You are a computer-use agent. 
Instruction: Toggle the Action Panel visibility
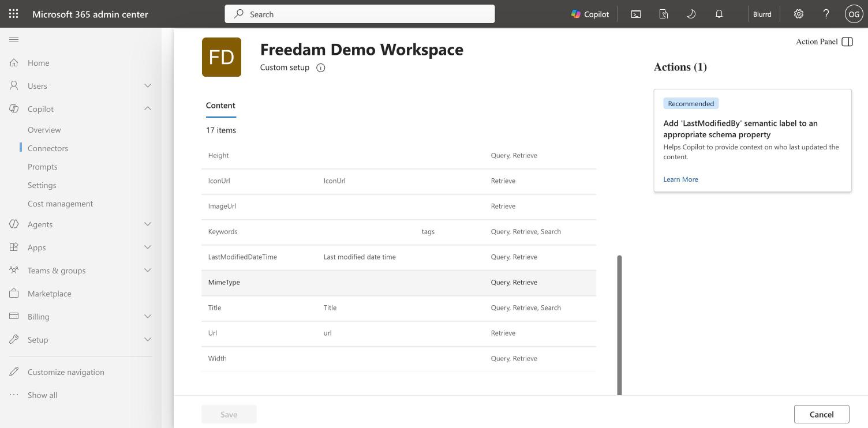pyautogui.click(x=847, y=42)
